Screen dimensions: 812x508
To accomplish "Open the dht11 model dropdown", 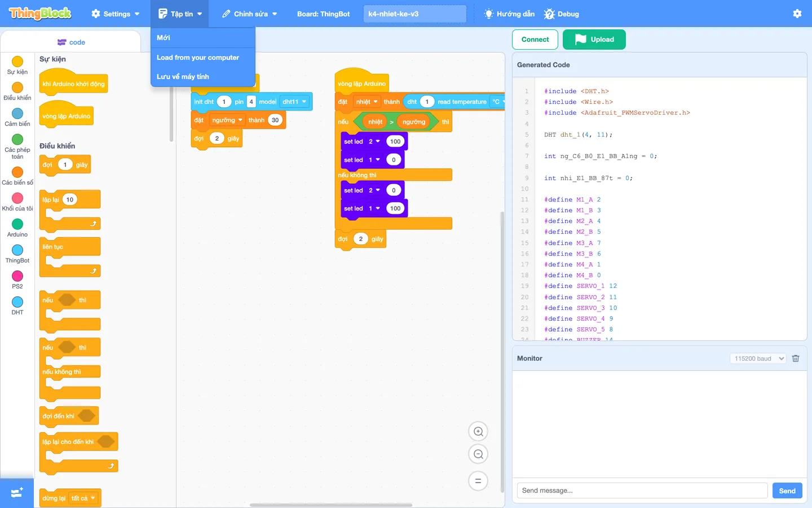I will click(x=295, y=102).
